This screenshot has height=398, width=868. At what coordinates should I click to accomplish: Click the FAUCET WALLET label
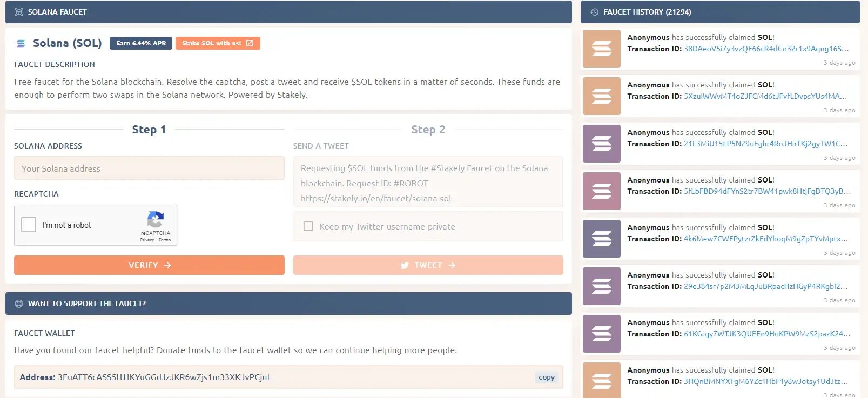[x=44, y=333]
